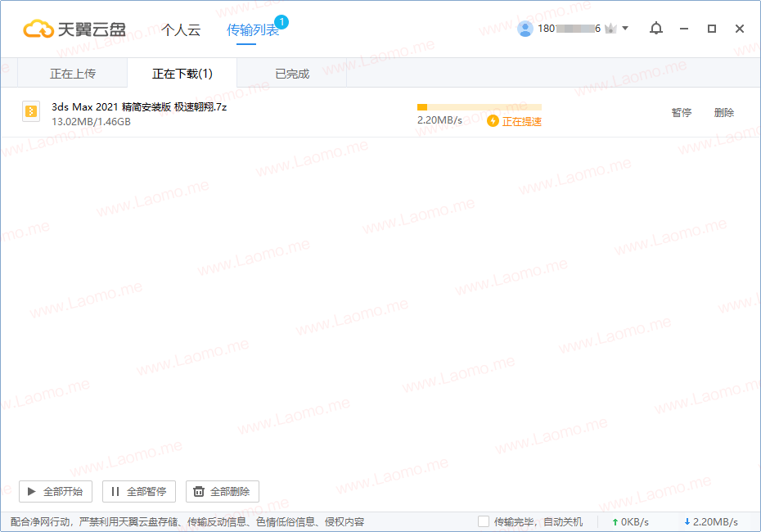Image resolution: width=761 pixels, height=532 pixels.
Task: Click 全部删除 button
Action: [x=223, y=492]
